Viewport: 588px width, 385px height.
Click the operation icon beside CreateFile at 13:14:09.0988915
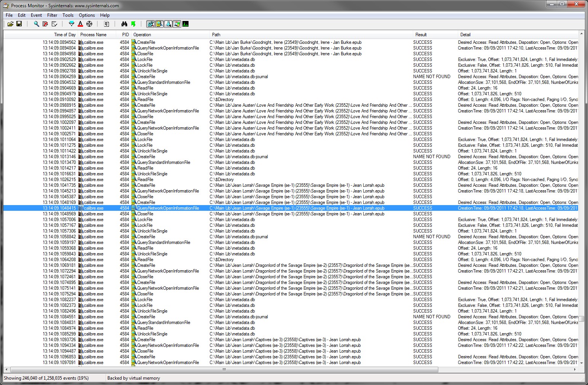tap(134, 105)
